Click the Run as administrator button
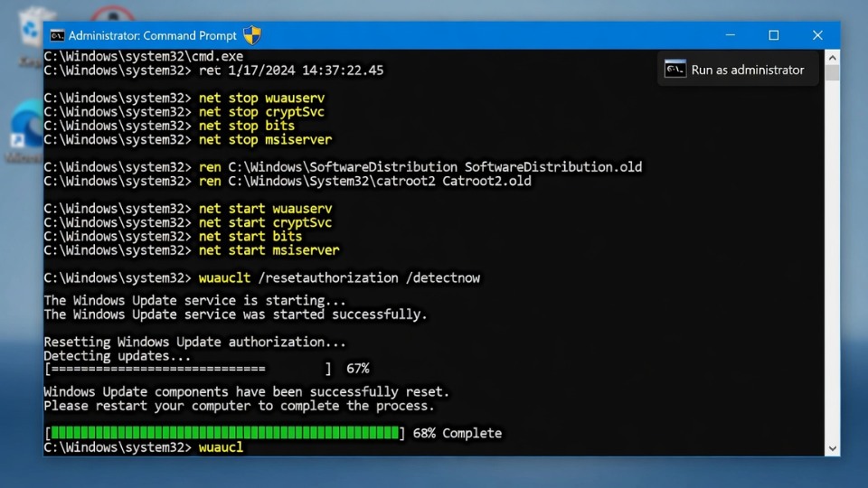 pyautogui.click(x=738, y=70)
